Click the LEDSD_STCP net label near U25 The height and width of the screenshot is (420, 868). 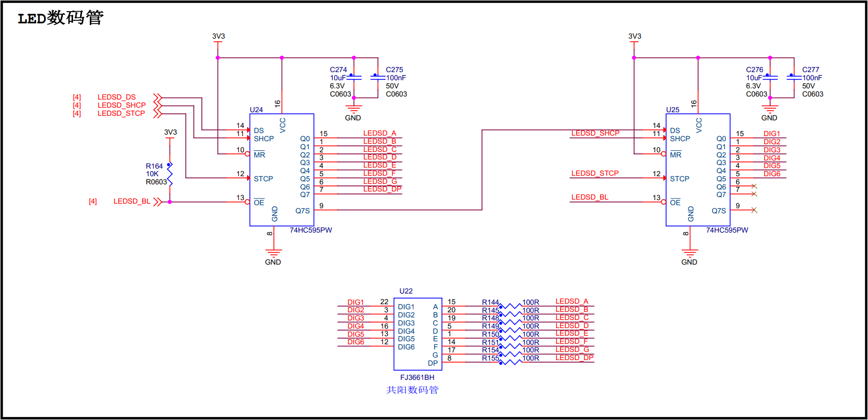595,173
